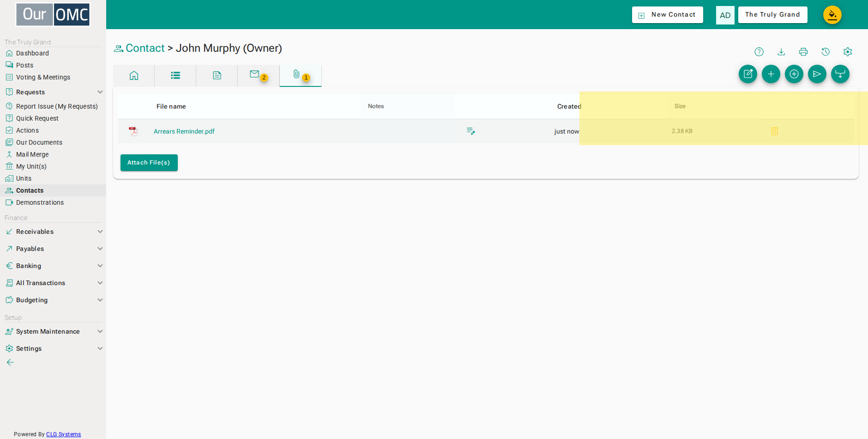Switch to the contact home tab

[x=134, y=76]
